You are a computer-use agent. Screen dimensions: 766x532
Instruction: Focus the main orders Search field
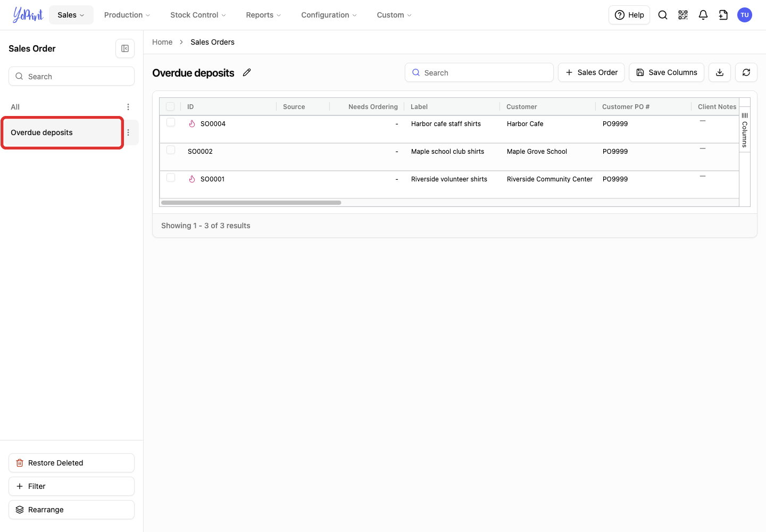coord(479,72)
